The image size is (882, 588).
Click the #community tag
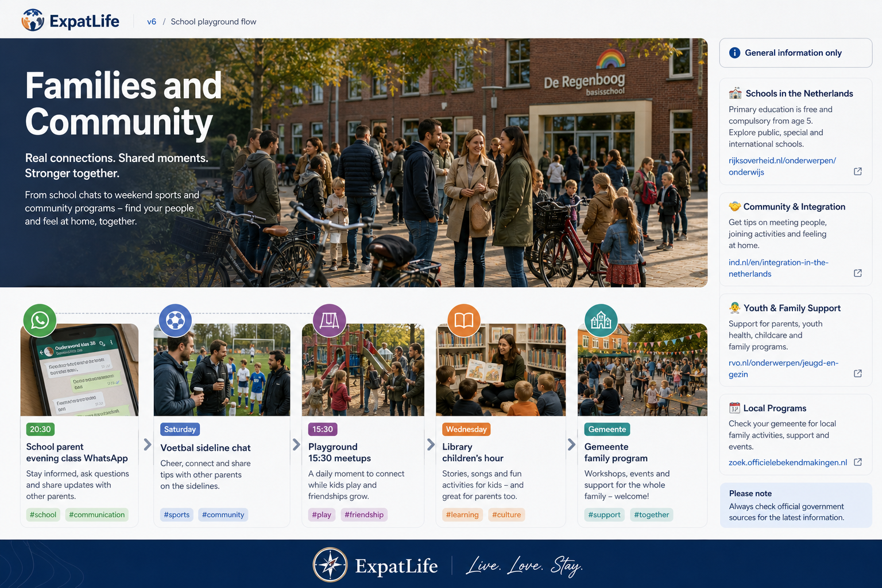223,514
